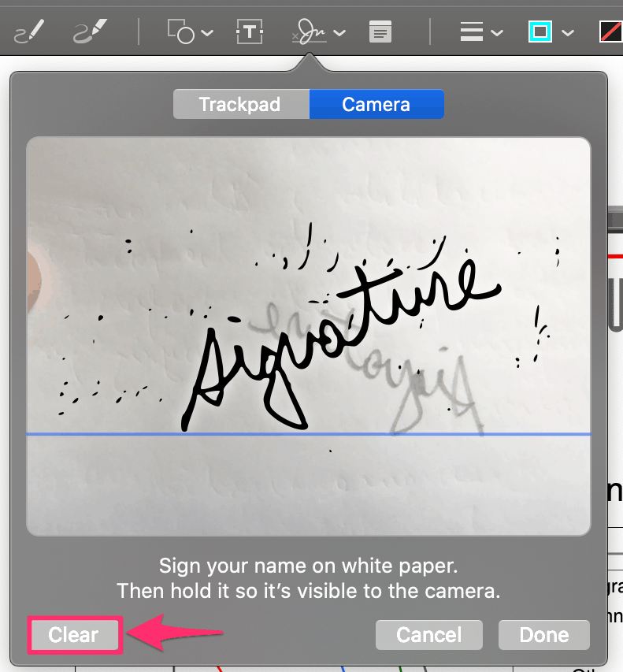Image resolution: width=623 pixels, height=672 pixels.
Task: Click the Cancel button
Action: coord(429,635)
